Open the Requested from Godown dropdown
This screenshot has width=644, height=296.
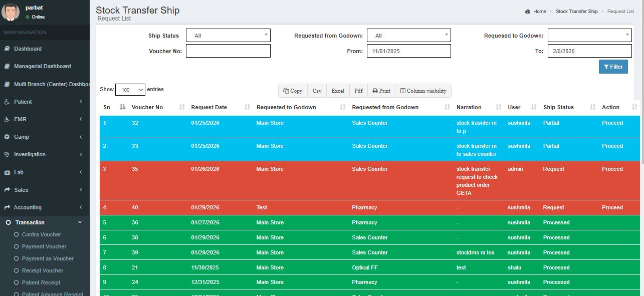coord(408,36)
